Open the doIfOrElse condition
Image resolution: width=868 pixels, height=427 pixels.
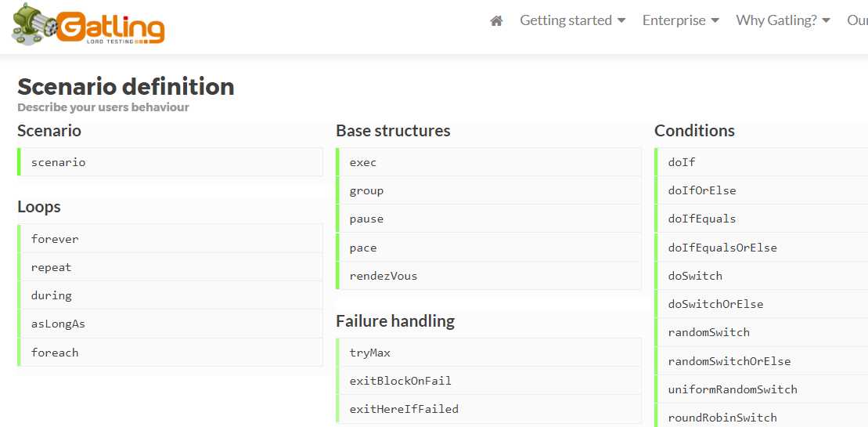761,190
